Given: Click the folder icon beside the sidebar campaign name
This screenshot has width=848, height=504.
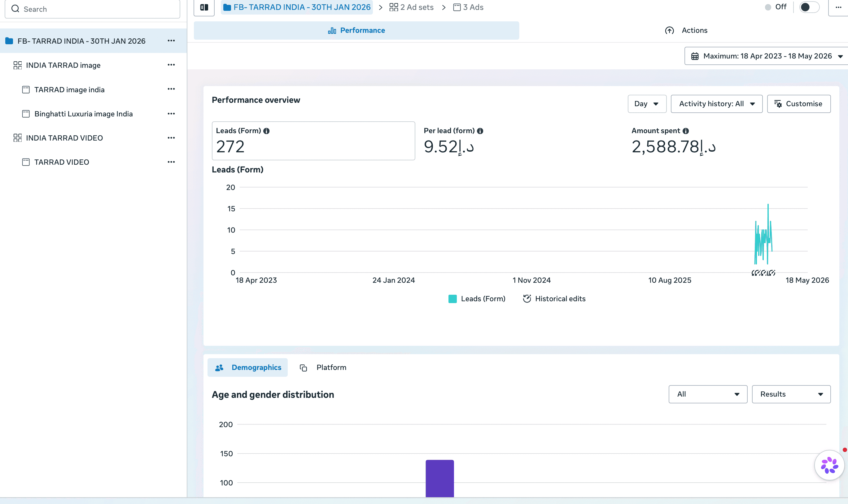Looking at the screenshot, I should tap(9, 41).
